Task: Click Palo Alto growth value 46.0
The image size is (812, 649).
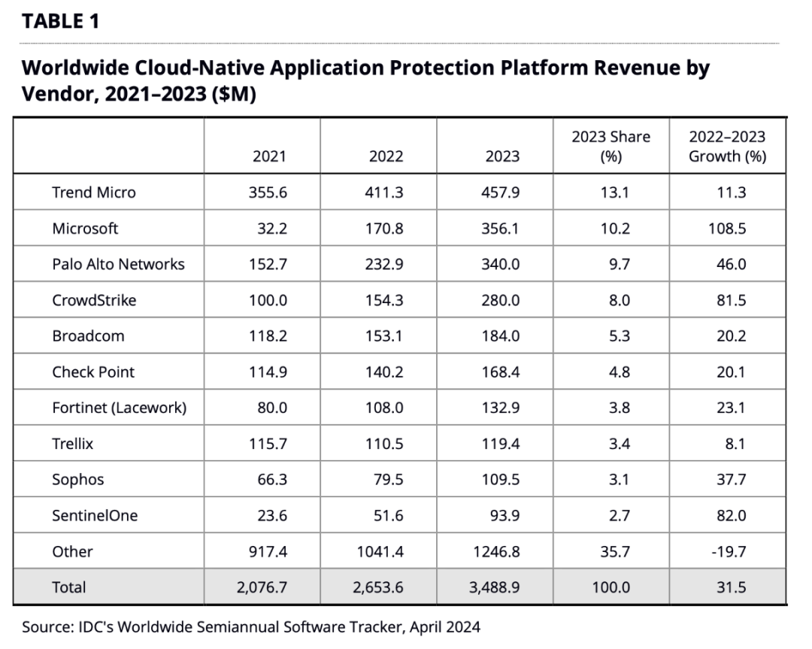Action: (x=732, y=264)
